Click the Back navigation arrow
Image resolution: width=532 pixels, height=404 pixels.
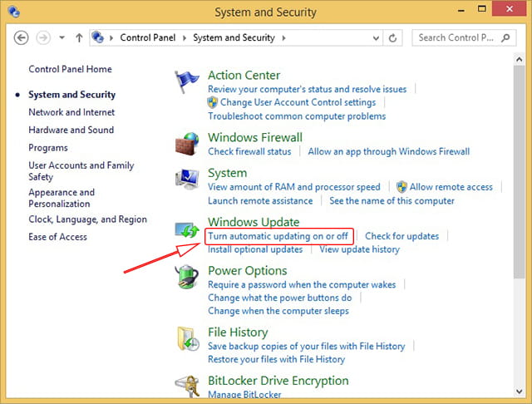(x=21, y=37)
